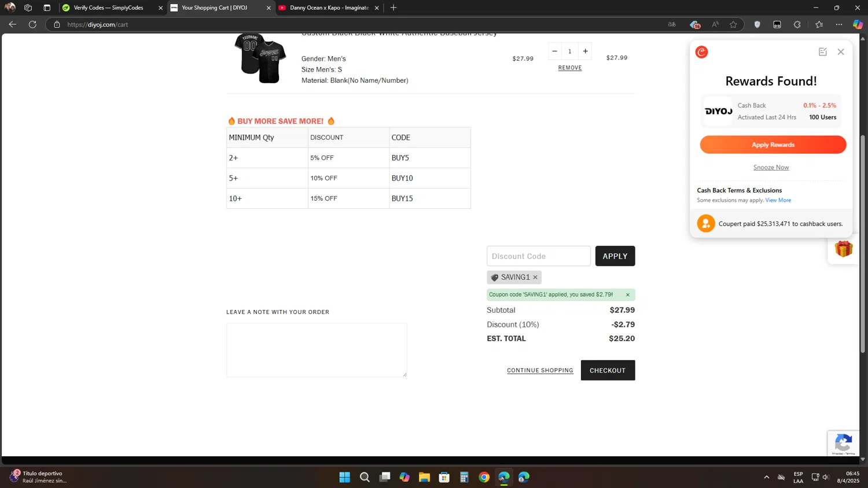Add page to favorites star
Viewport: 868px width, 488px height.
(x=733, y=24)
